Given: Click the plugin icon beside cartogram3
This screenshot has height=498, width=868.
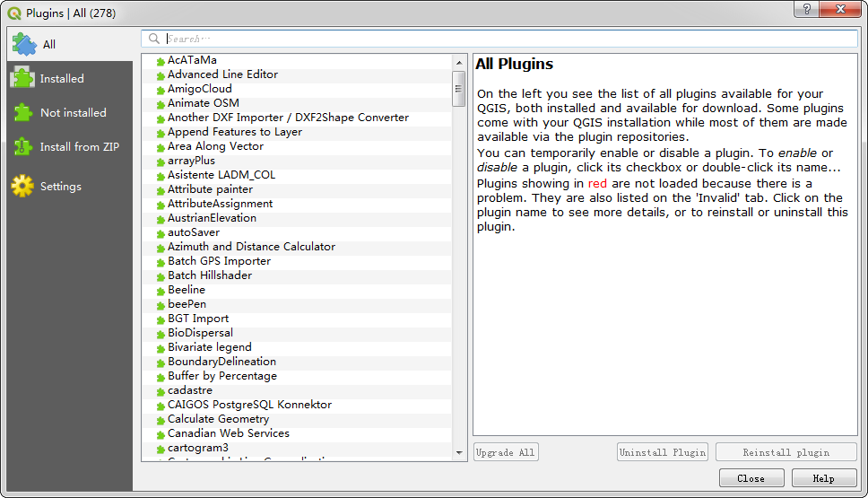Looking at the screenshot, I should [x=161, y=449].
